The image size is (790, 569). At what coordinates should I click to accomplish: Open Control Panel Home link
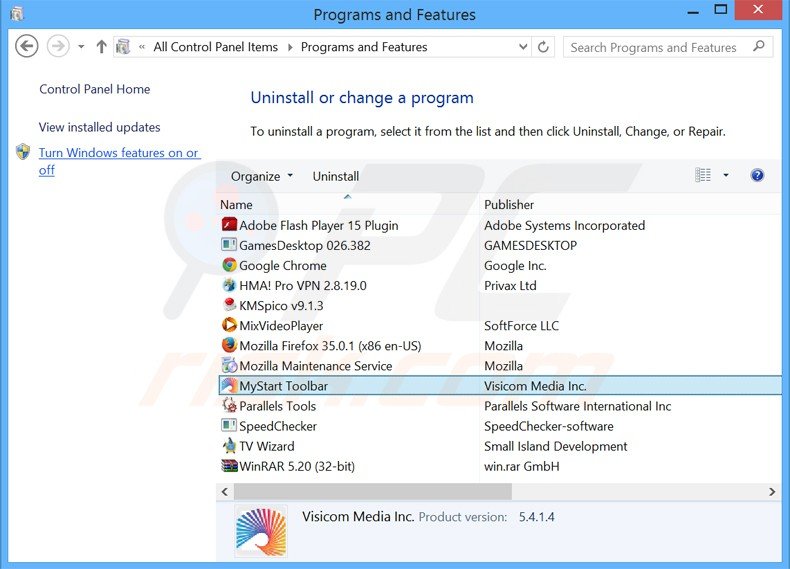pyautogui.click(x=95, y=89)
